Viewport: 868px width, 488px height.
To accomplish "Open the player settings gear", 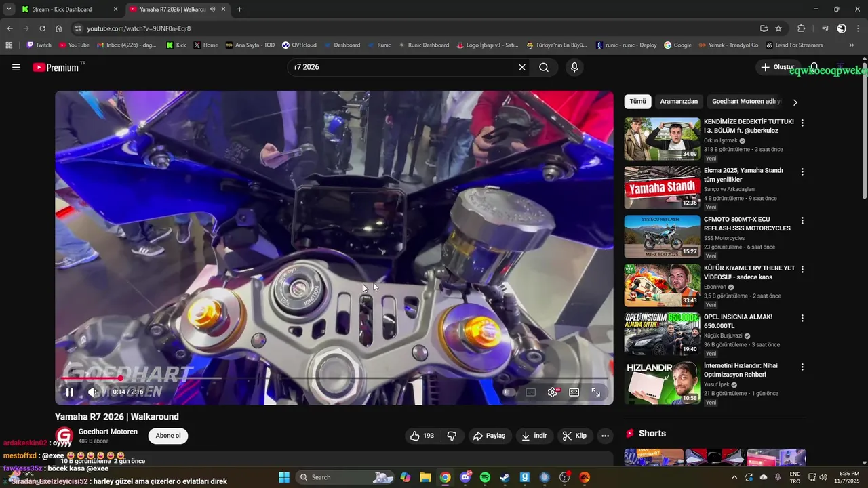I will click(553, 392).
